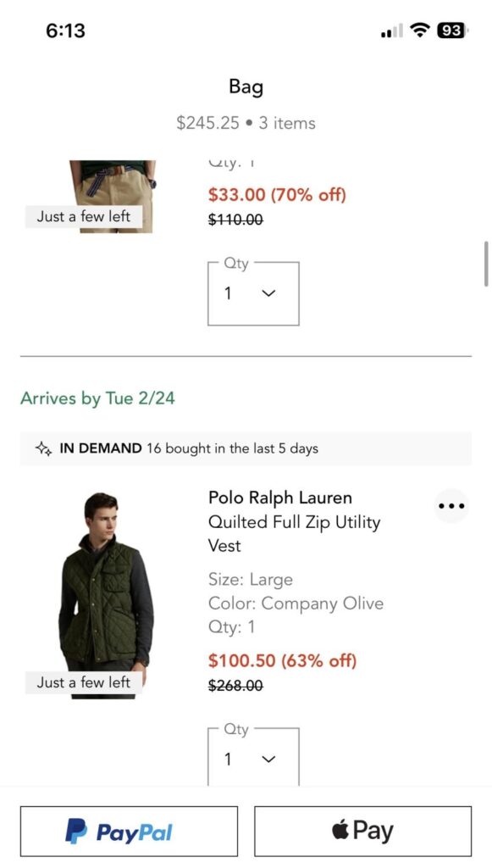
Task: Expand the chevron inside the top Qty box
Action: [268, 293]
